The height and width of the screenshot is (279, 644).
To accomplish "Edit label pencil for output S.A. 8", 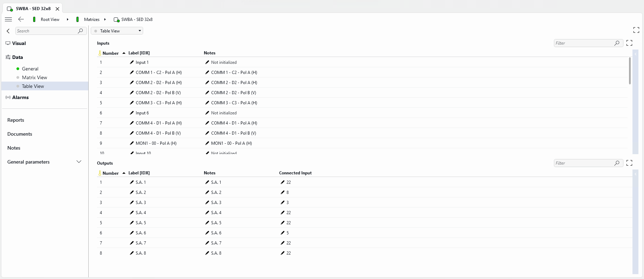I will point(132,253).
